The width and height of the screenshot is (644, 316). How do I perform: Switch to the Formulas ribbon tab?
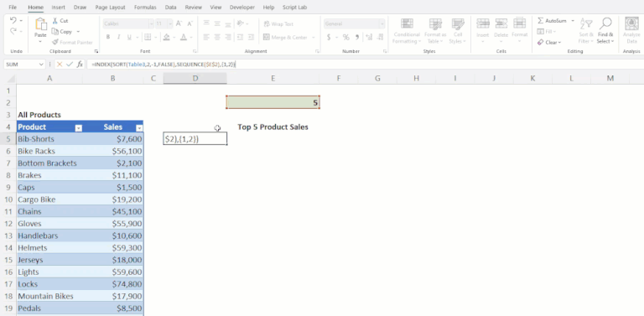coord(145,8)
